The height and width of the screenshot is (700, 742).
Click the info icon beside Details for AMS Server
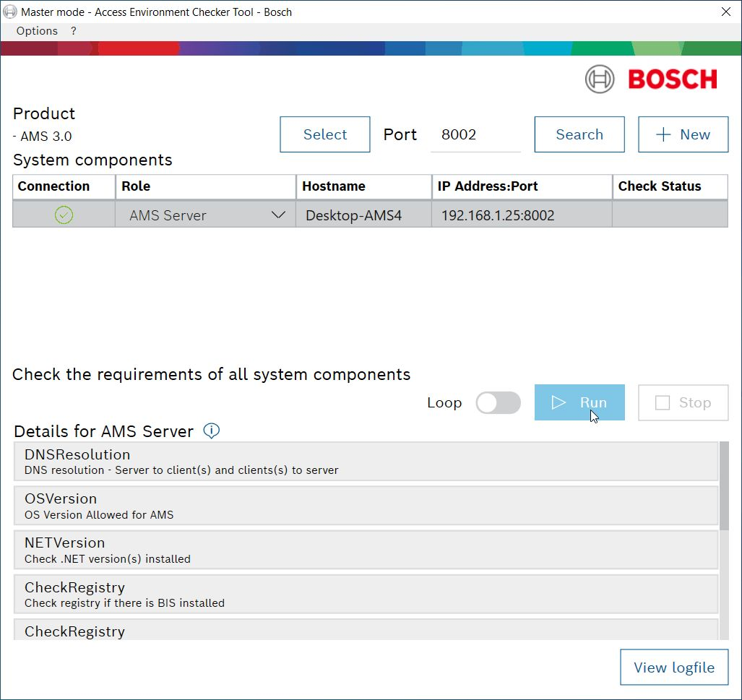tap(211, 431)
